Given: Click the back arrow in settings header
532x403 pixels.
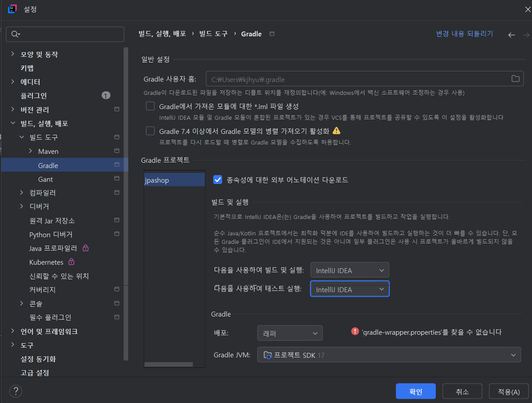Looking at the screenshot, I should [x=512, y=35].
